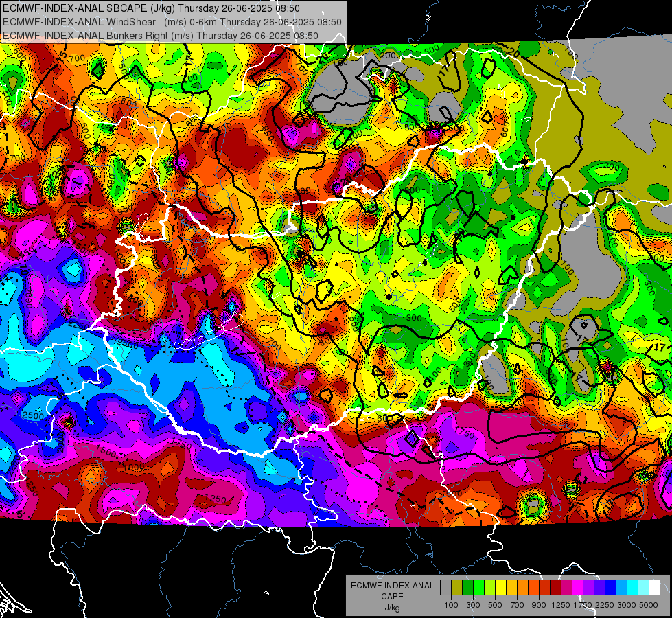Click the gray legend swatch below 100
This screenshot has height=618, width=672.
point(445,588)
